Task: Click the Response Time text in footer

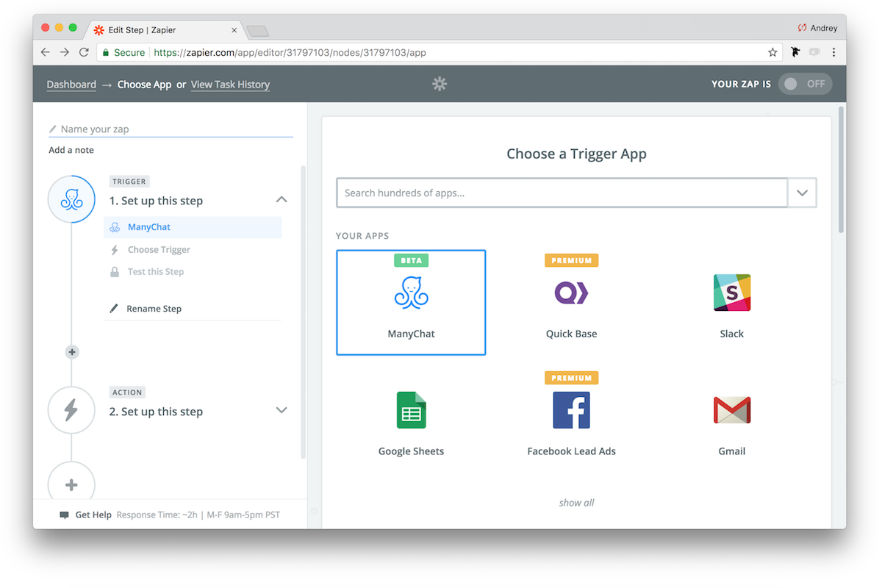Action: point(198,515)
